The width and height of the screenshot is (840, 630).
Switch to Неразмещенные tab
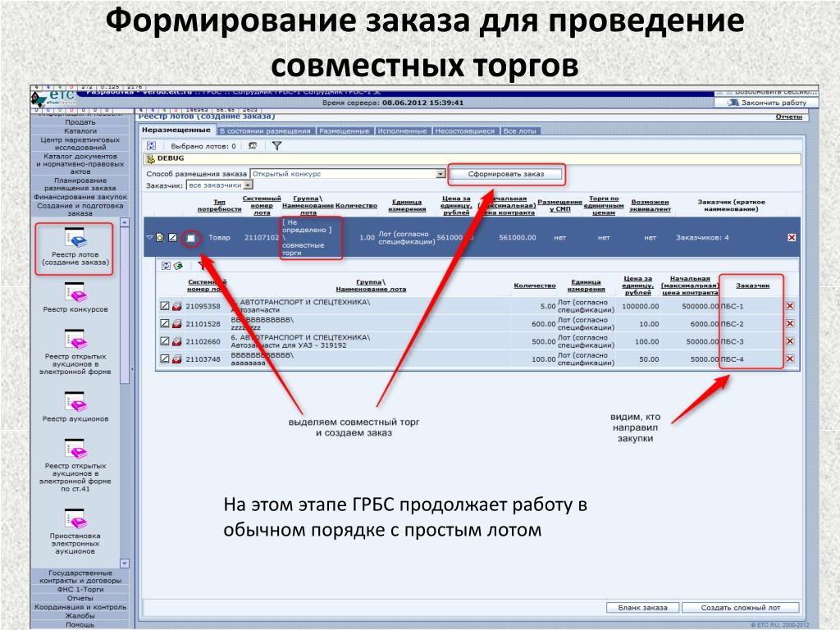176,130
